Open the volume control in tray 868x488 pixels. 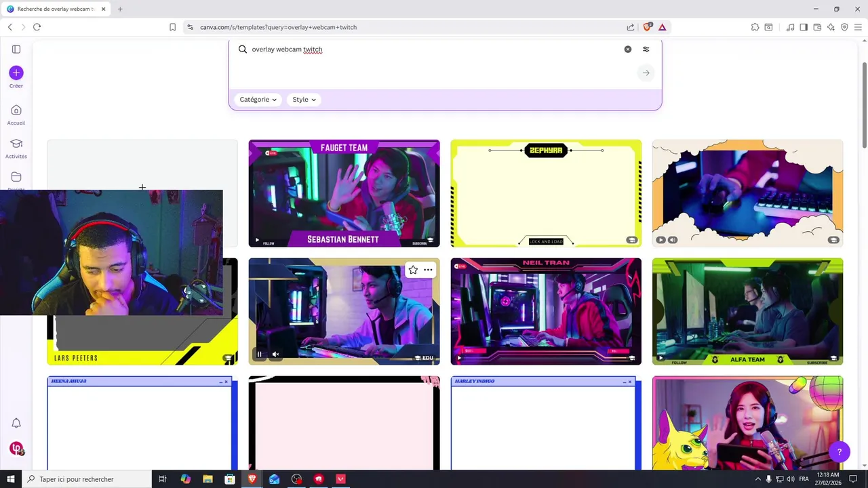click(x=791, y=479)
